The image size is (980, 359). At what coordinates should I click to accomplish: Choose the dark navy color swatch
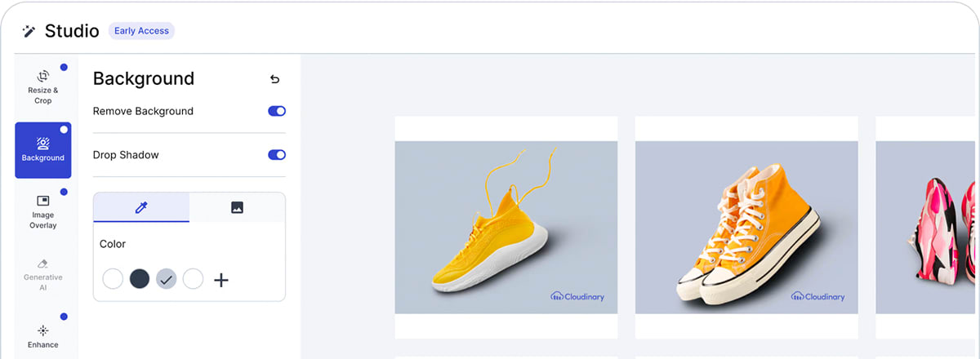140,279
